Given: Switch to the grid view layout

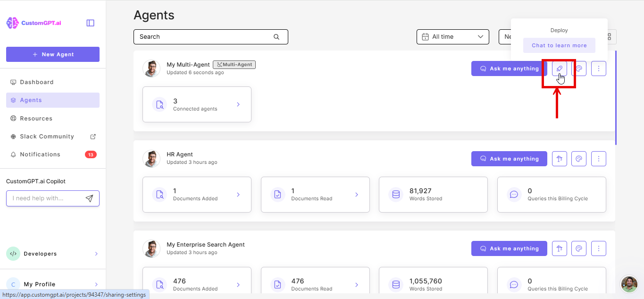Looking at the screenshot, I should (609, 37).
